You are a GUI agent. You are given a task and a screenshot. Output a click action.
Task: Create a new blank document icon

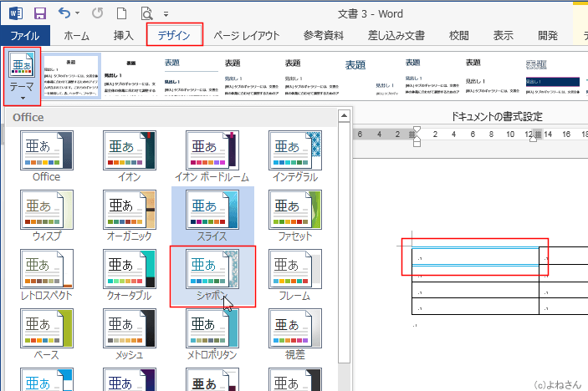[x=121, y=13]
